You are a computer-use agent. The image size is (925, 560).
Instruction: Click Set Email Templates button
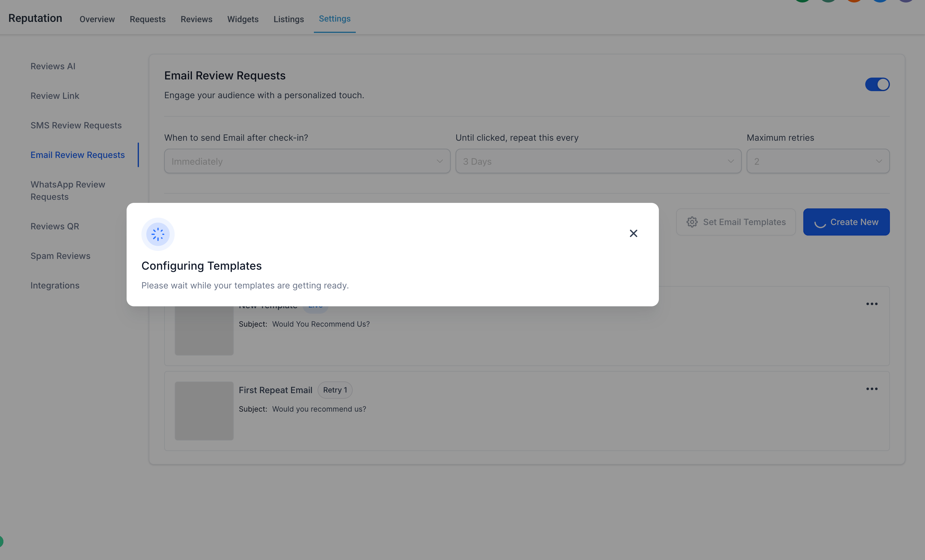pyautogui.click(x=736, y=222)
